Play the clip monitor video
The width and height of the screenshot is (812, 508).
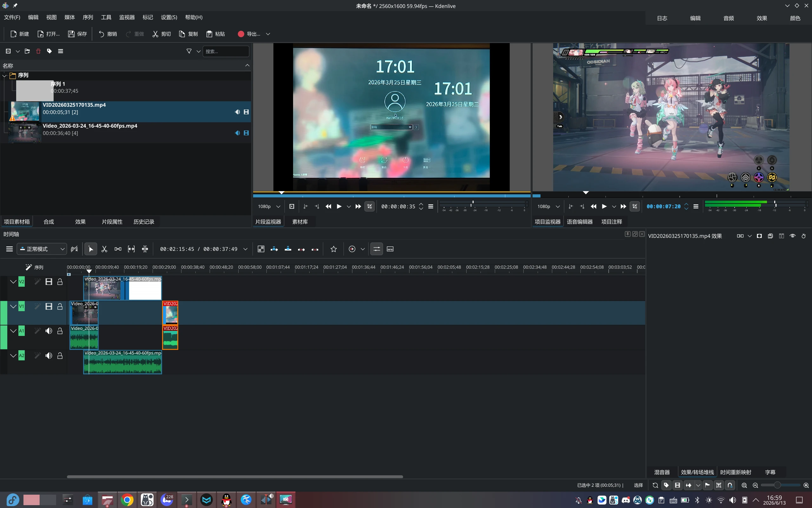coord(339,206)
